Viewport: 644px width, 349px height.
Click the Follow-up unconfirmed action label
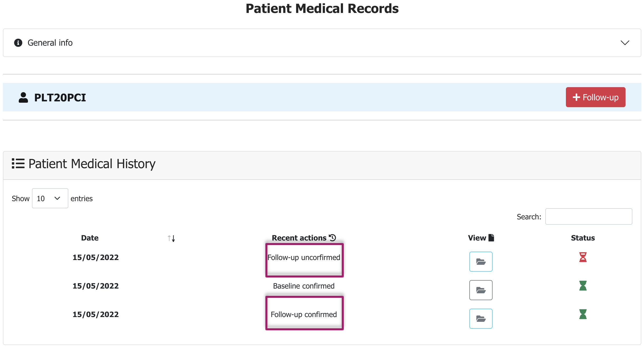(x=304, y=257)
